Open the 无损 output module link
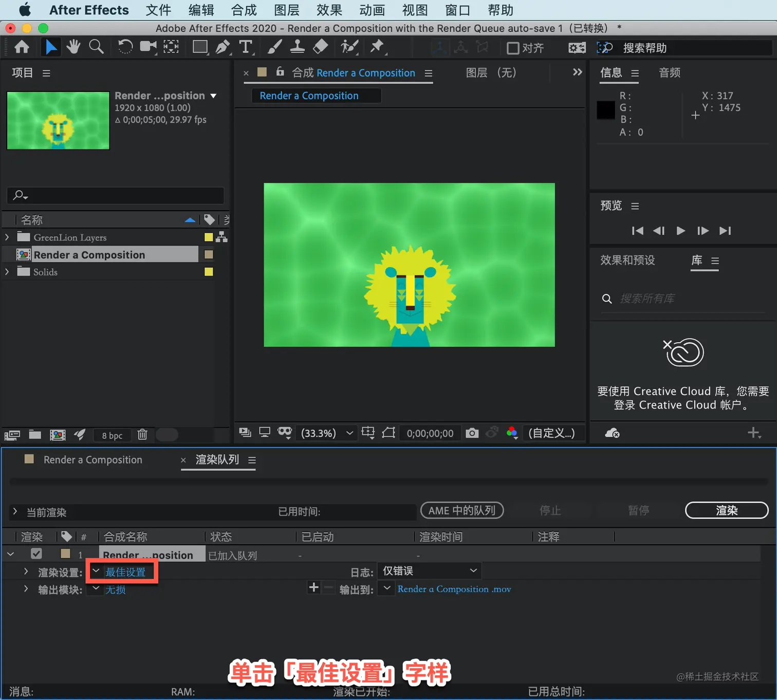Viewport: 777px width, 700px height. tap(115, 590)
